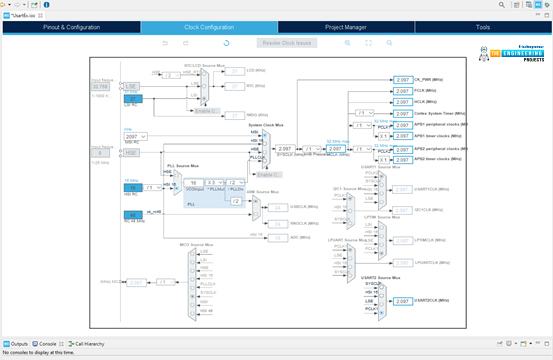553x360 pixels.
Task: Open the Project Manager tab
Action: point(346,27)
